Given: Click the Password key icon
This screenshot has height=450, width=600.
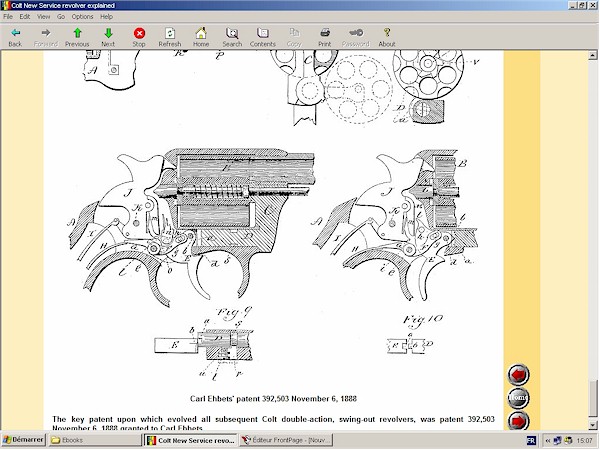Looking at the screenshot, I should click(355, 37).
